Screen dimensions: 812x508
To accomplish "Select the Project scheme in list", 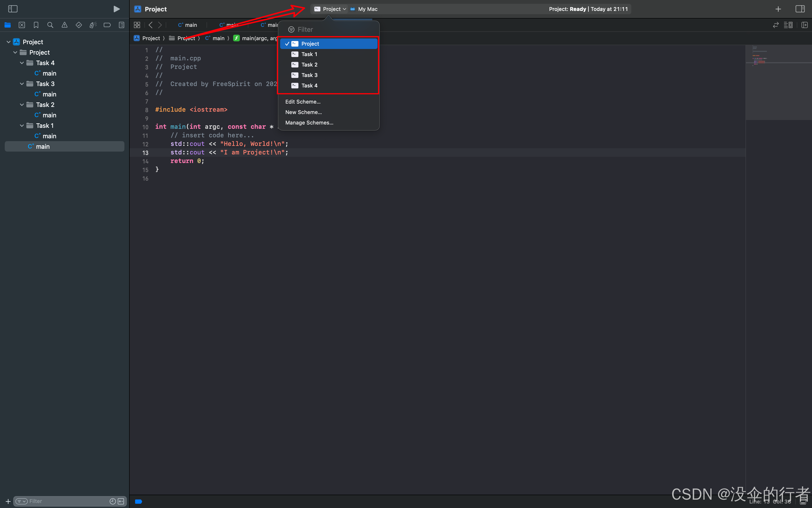I will point(329,44).
